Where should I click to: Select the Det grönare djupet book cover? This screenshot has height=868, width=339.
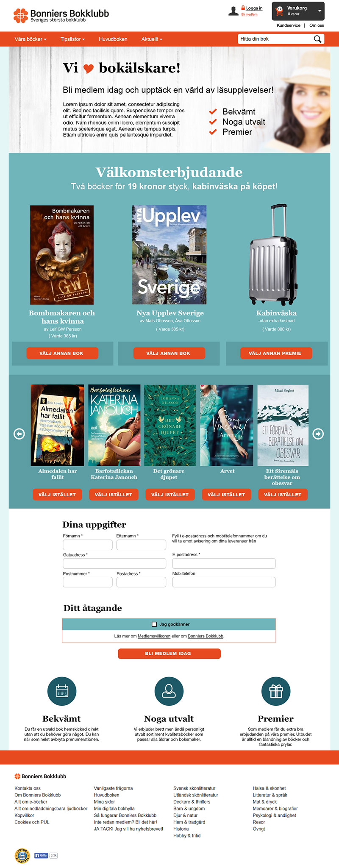coord(170,425)
